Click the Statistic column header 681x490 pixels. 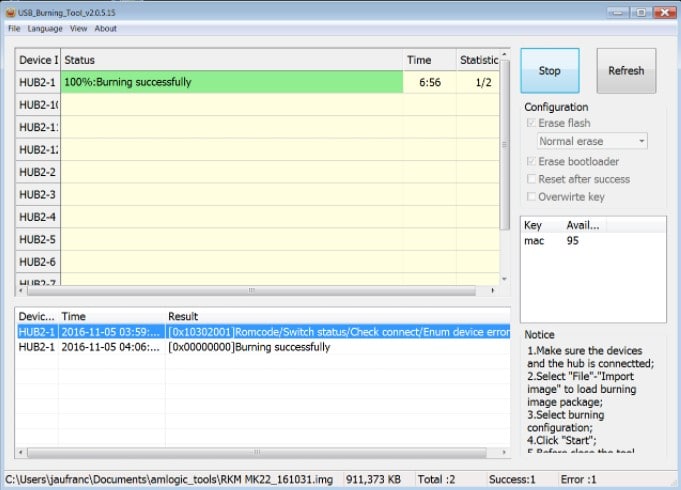(x=478, y=60)
